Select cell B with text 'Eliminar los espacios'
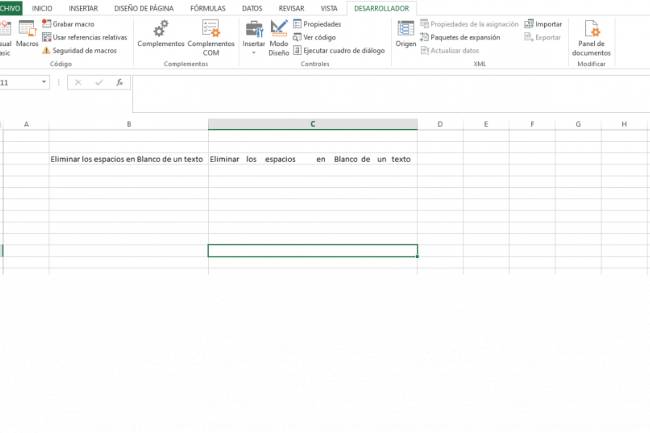Viewport: 650px width, 433px height. [x=127, y=159]
